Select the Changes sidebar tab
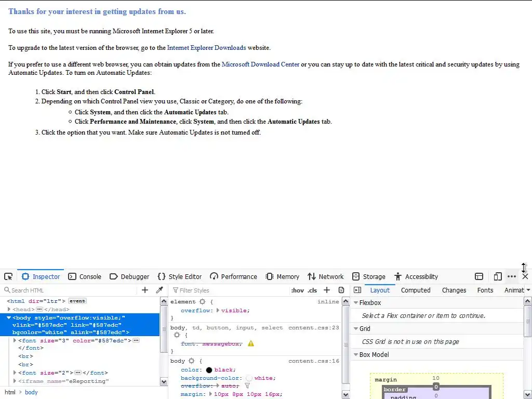The height and width of the screenshot is (399, 532). click(454, 290)
